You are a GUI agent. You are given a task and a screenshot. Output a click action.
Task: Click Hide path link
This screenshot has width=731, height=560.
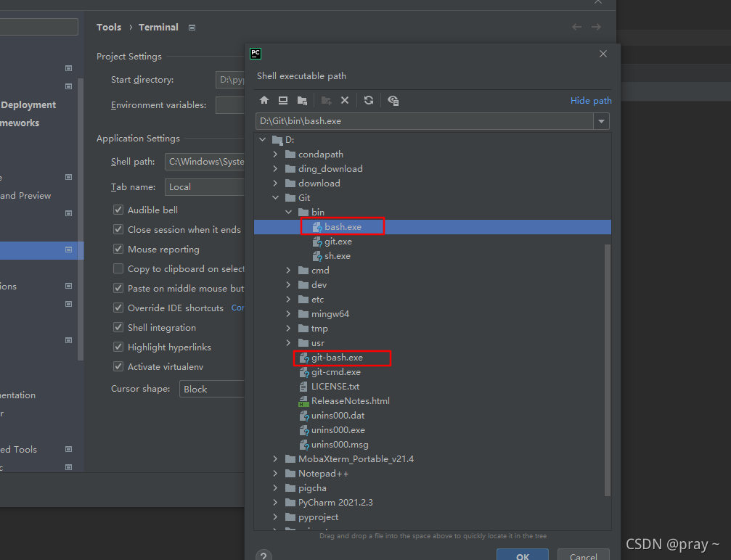pos(591,101)
